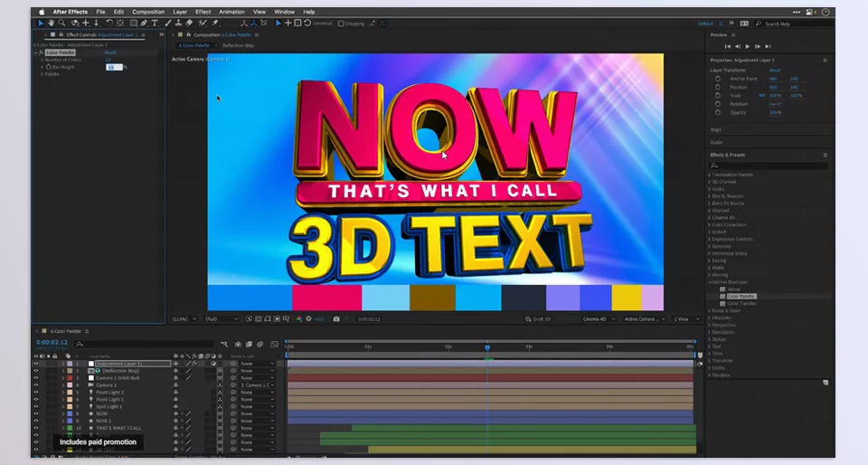
Task: Open the Effect menu
Action: 203,12
